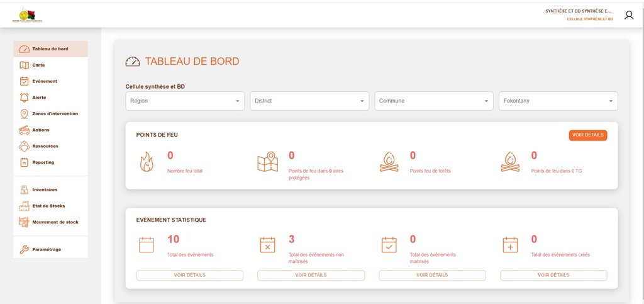Image resolution: width=644 pixels, height=304 pixels.
Task: Click the Zones d'intervention pin icon
Action: point(25,114)
